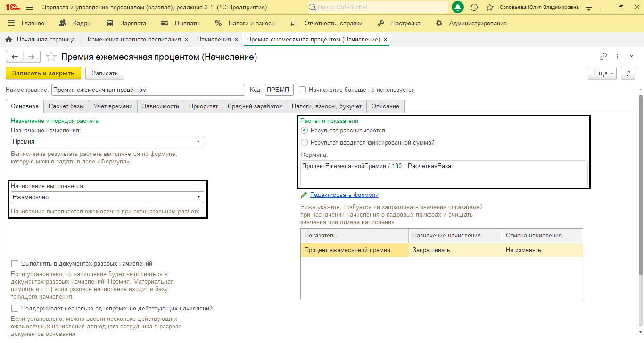Open the Еще dropdown menu
Screen dimensions: 644x343
[x=603, y=73]
